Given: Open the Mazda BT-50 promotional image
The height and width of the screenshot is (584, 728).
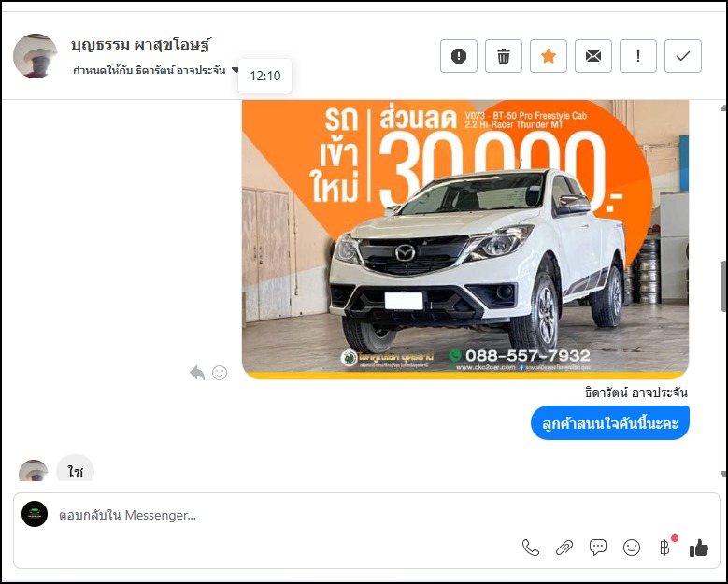Looking at the screenshot, I should point(464,238).
